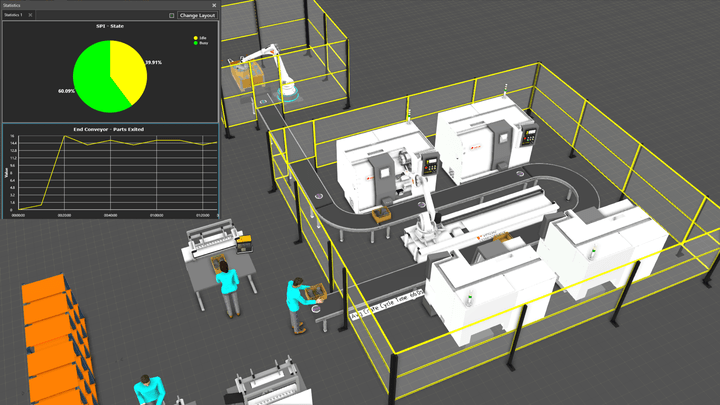Close the Statistics panel

click(x=214, y=5)
